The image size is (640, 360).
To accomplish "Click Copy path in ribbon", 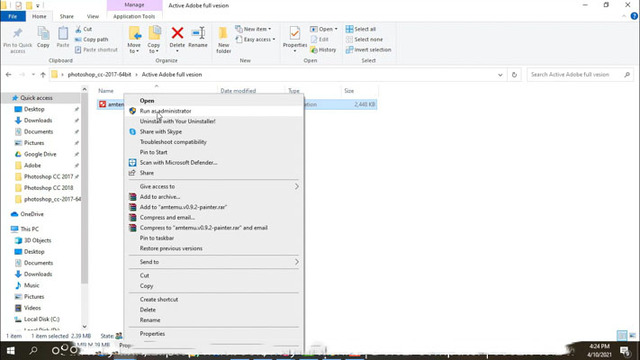I will click(x=92, y=40).
